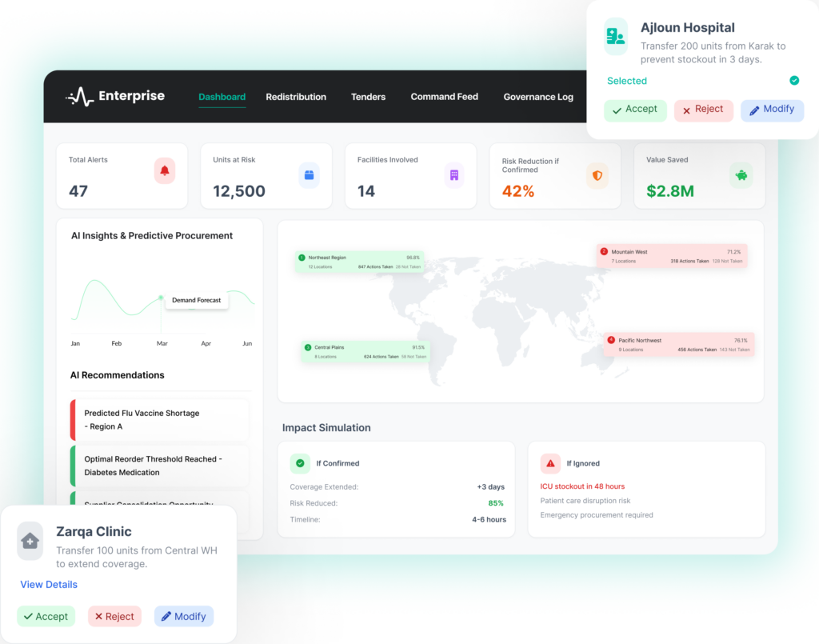
Task: Click the Demand Forecast marker on the chart
Action: tap(161, 298)
